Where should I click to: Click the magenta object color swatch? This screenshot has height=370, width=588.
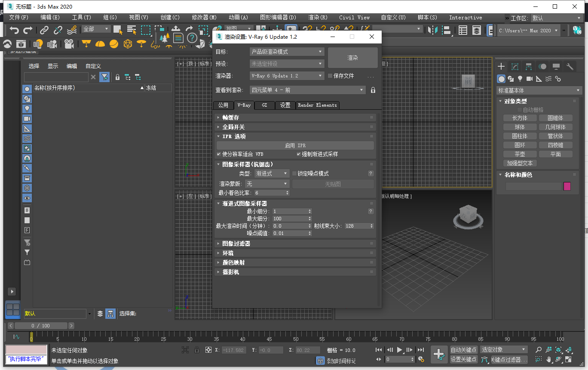tap(567, 186)
